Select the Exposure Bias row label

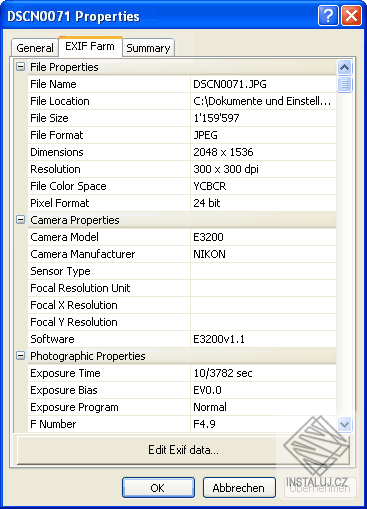[64, 390]
